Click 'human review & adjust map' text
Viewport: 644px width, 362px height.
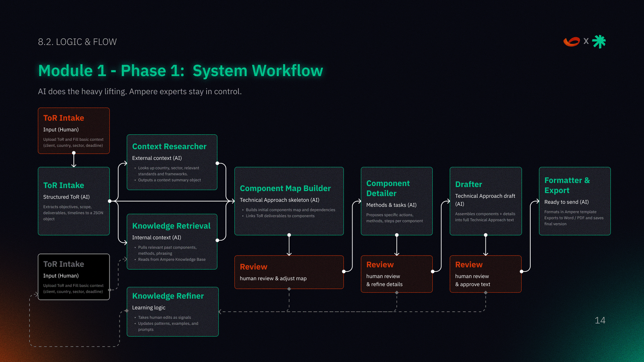(273, 278)
